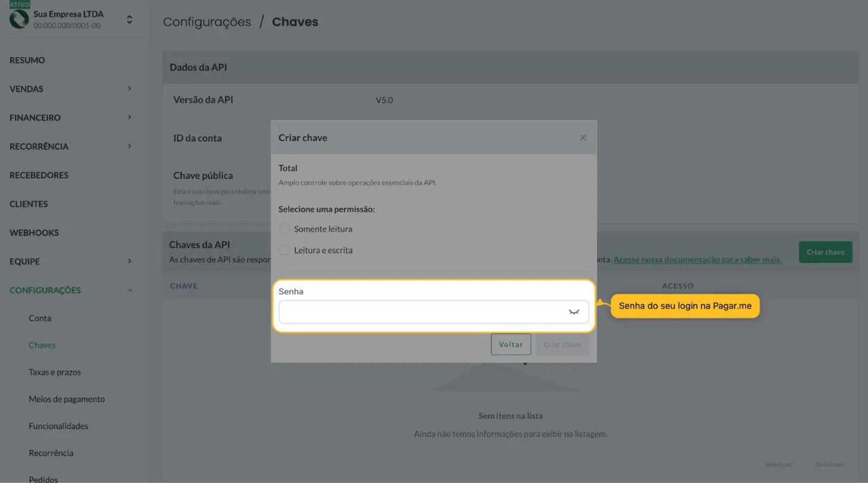
Task: Click the Sem itens na lista message
Action: 510,416
